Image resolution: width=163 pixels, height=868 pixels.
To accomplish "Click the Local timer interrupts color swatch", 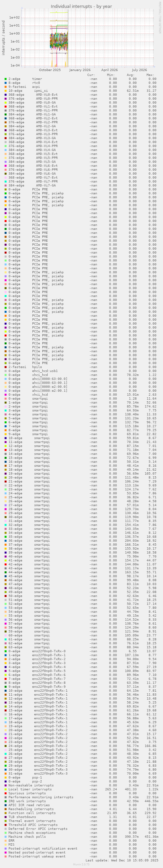I will (x=5, y=789).
